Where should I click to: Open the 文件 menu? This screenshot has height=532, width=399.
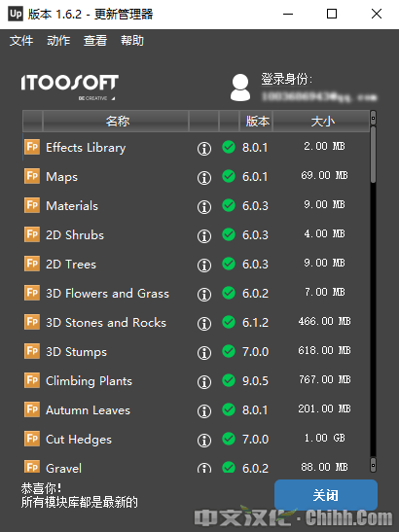click(x=21, y=41)
